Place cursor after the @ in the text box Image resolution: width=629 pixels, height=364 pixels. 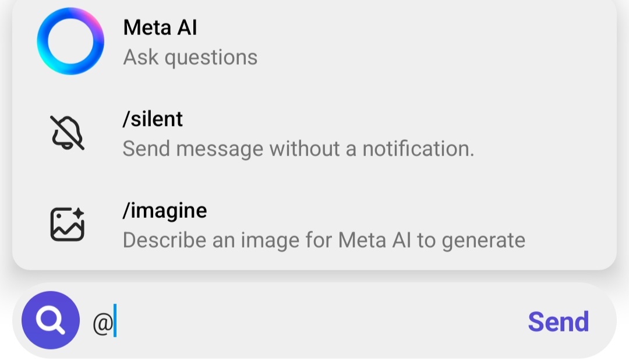point(115,321)
